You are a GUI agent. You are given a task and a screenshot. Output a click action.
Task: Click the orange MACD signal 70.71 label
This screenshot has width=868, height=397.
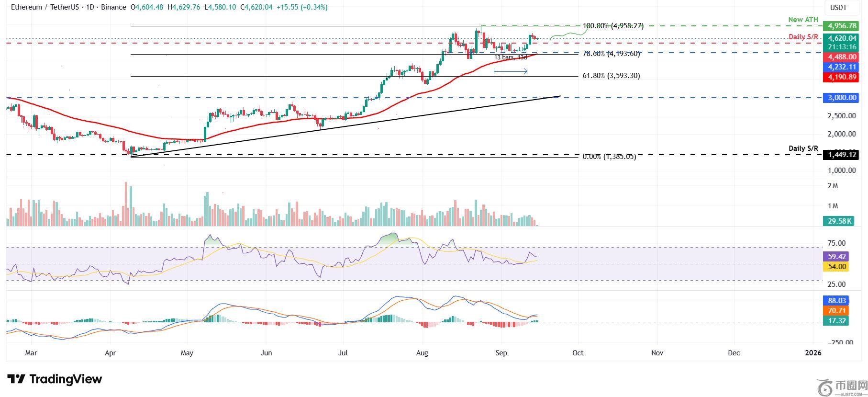[x=835, y=311]
